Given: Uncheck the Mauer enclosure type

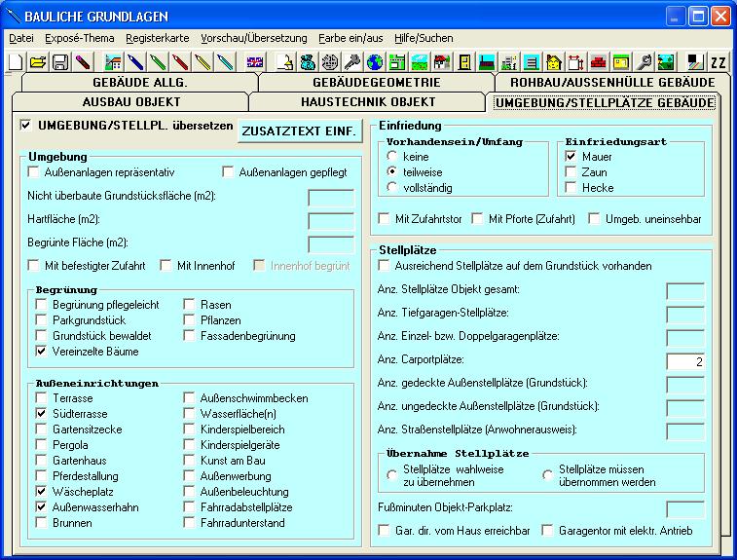Looking at the screenshot, I should pyautogui.click(x=571, y=156).
